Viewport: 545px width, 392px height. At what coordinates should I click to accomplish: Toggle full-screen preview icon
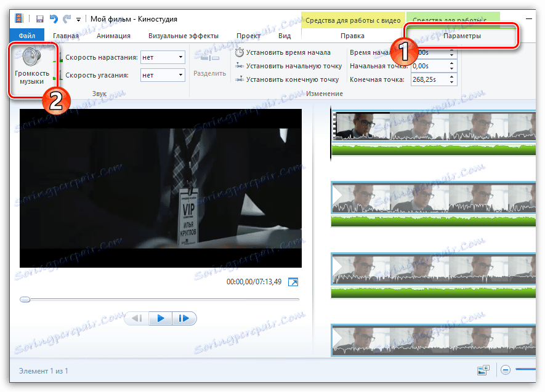coord(293,282)
